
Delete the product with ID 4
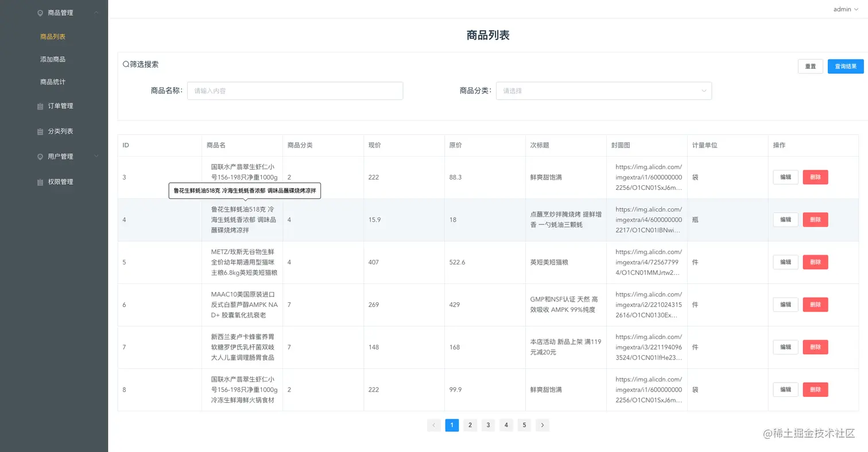pos(815,220)
